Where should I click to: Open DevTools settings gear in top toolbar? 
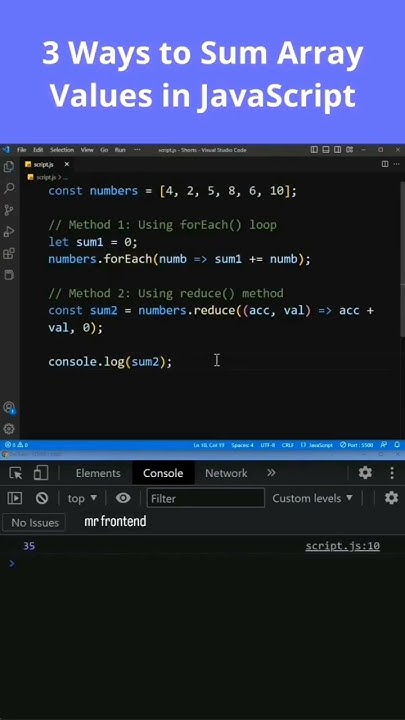point(365,472)
